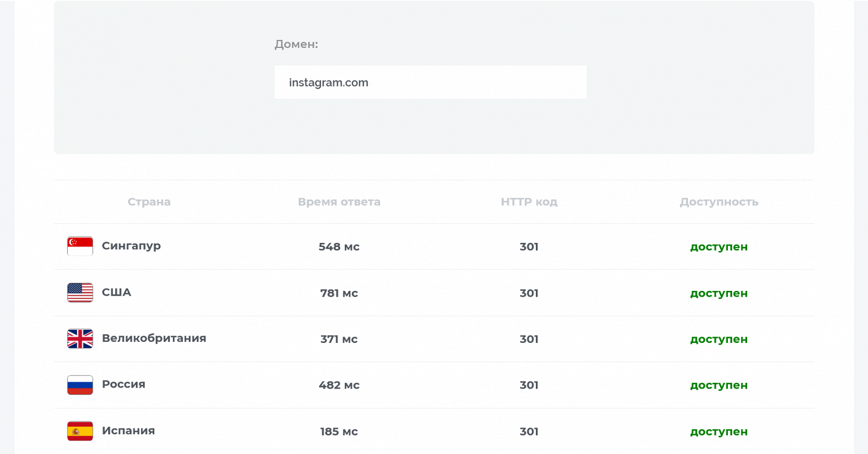Image resolution: width=868 pixels, height=454 pixels.
Task: Click the доступен status for Россия
Action: pos(719,385)
